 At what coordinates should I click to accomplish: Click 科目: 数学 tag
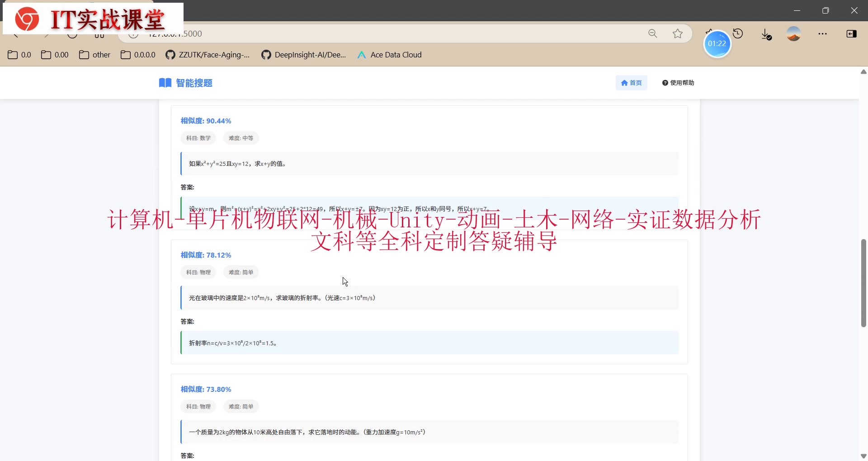(198, 138)
